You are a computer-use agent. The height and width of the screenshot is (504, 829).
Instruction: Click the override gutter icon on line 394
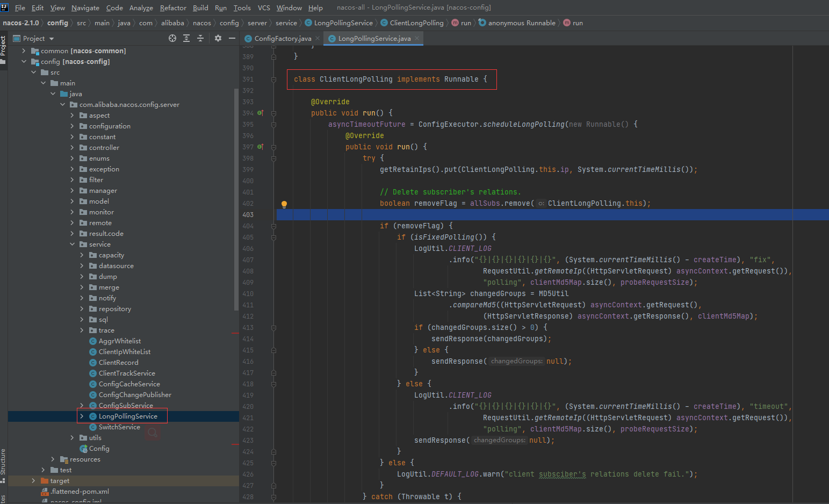(261, 113)
